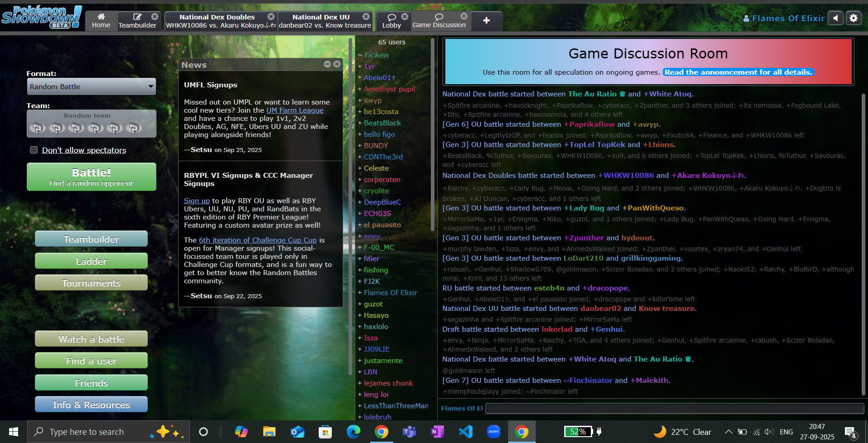Click the plus icon to join room
The height and width of the screenshot is (443, 868).
pos(486,20)
